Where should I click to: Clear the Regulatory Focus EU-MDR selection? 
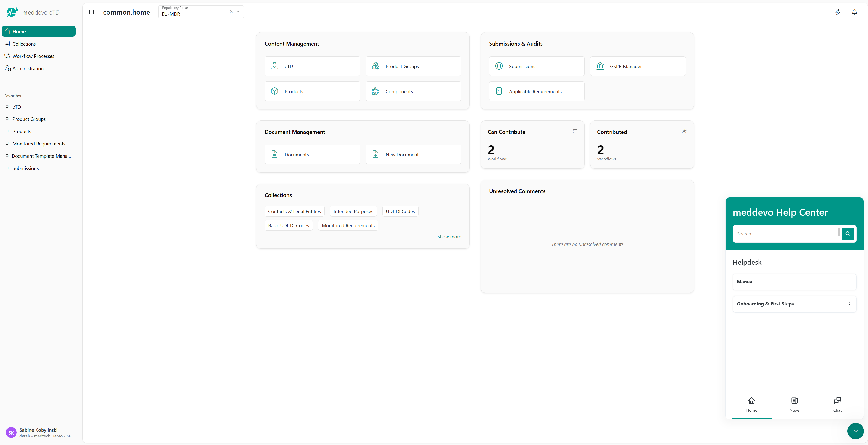click(231, 11)
